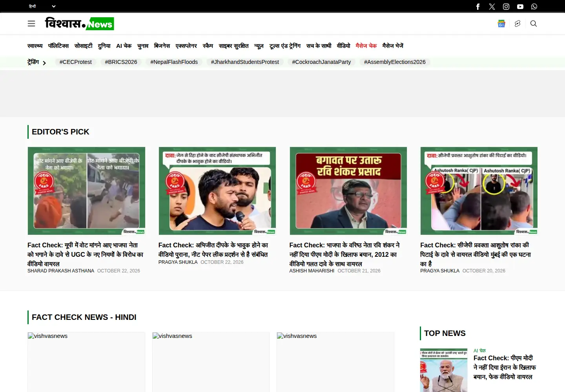Select the #BRICS2026 trending tag

[x=121, y=62]
